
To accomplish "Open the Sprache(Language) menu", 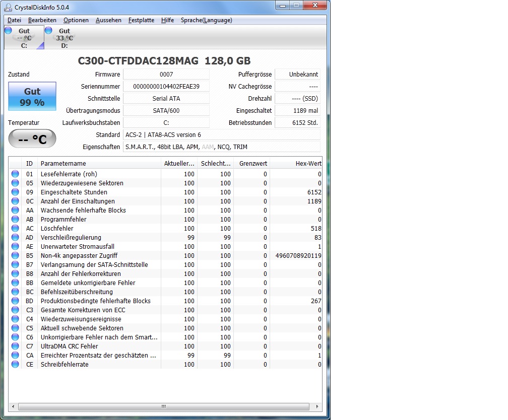I will 207,20.
